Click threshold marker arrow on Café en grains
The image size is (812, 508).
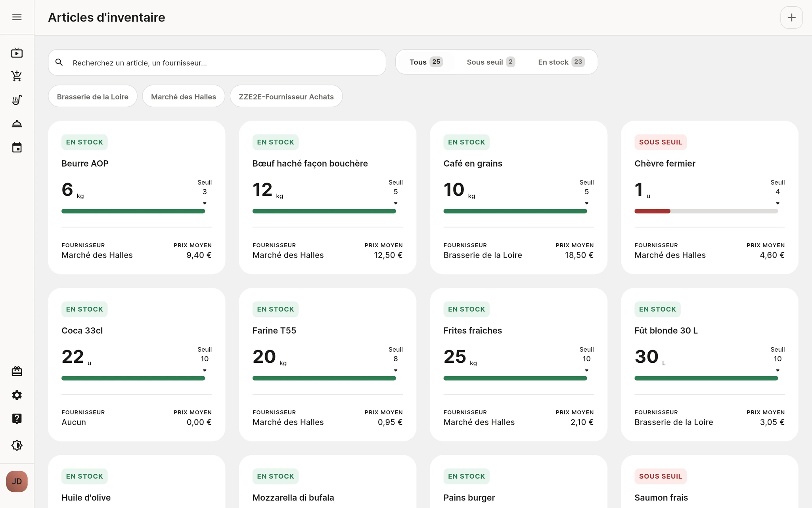pos(587,203)
